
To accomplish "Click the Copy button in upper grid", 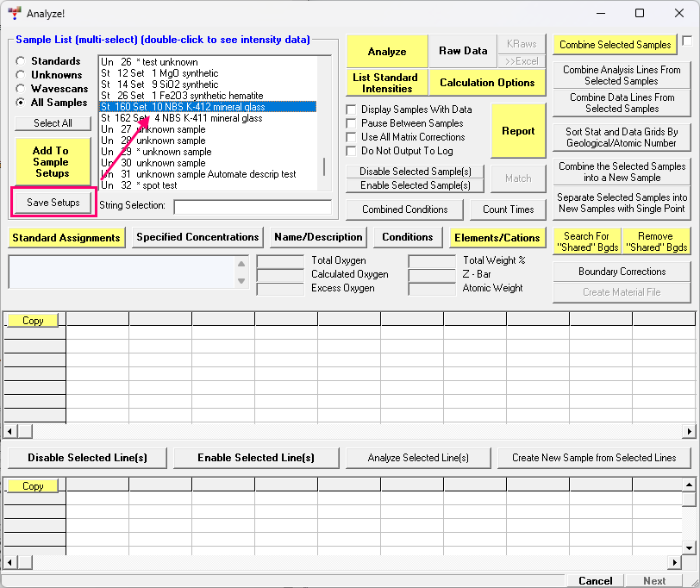I will (x=33, y=321).
